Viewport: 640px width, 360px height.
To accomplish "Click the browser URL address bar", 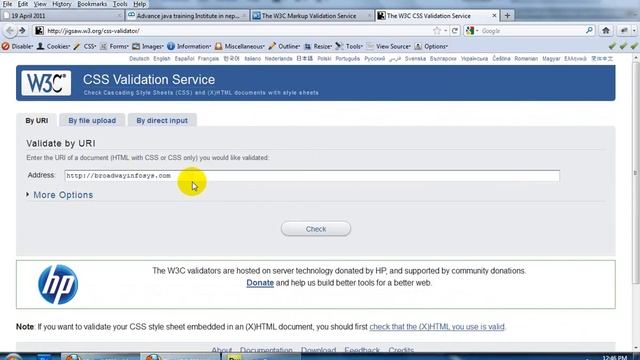I will [237, 31].
